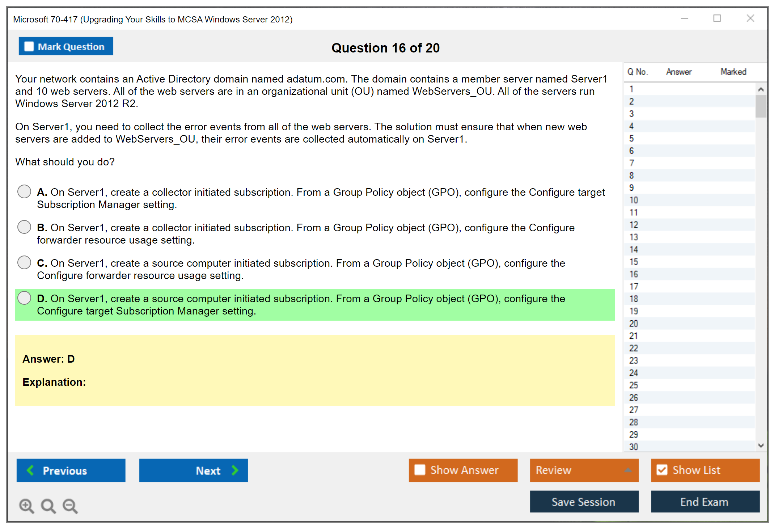Select question 12 in the list

pos(634,225)
